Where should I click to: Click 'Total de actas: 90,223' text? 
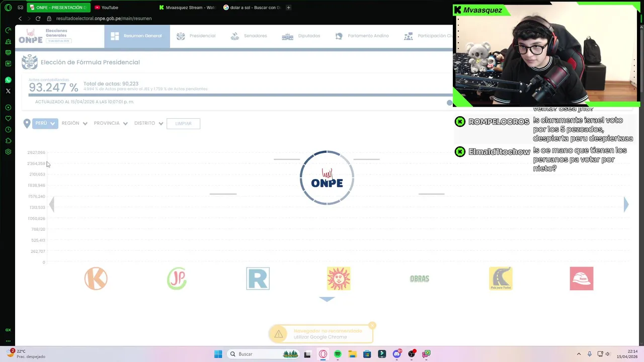click(111, 83)
